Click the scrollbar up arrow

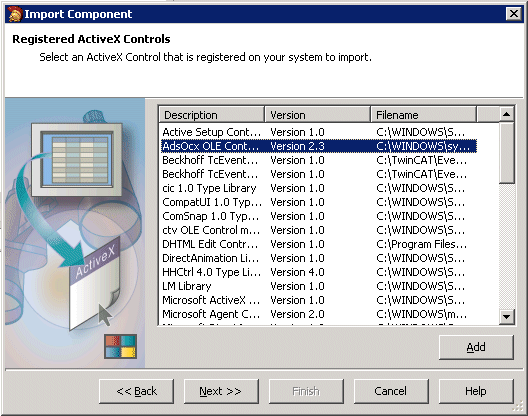(x=506, y=114)
